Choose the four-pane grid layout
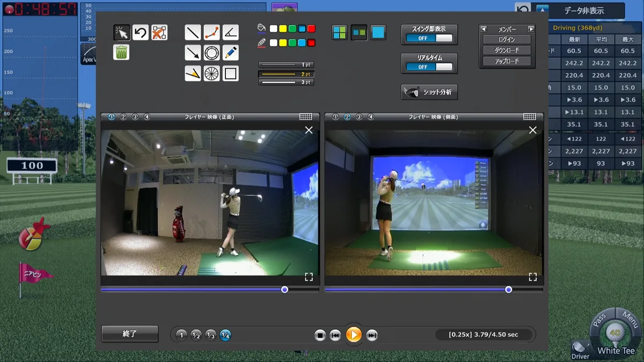 click(x=339, y=32)
